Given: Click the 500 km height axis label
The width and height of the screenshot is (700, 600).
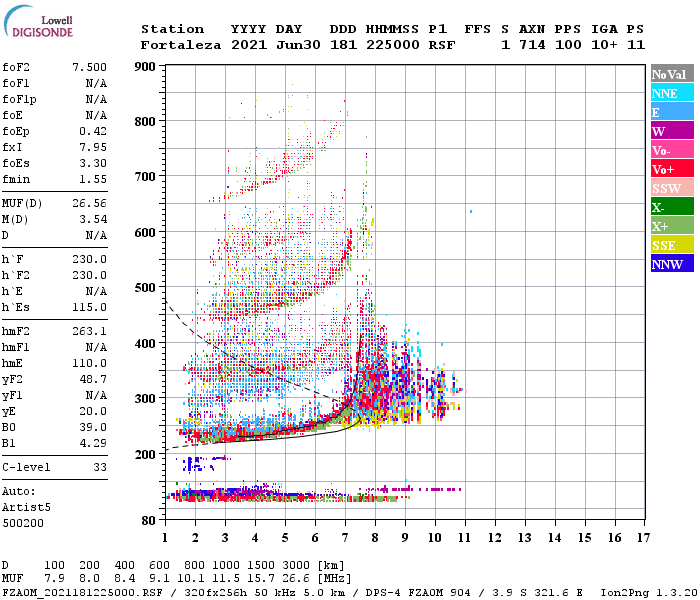Looking at the screenshot, I should [145, 287].
